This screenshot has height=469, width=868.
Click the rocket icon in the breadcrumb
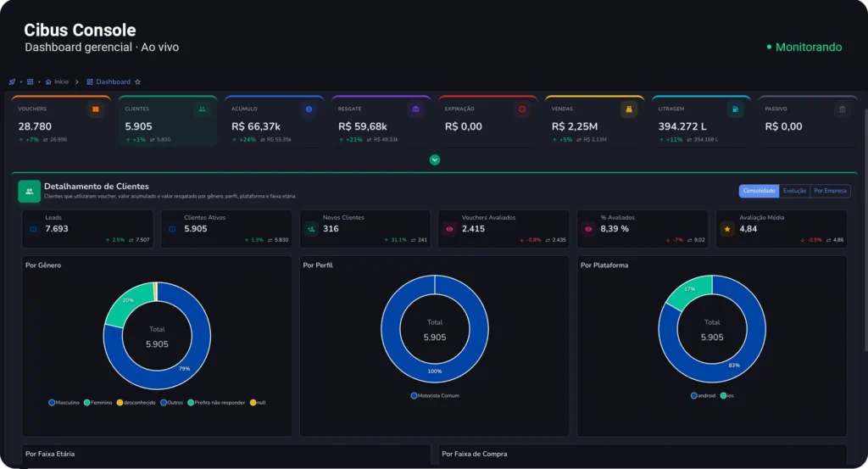(13, 82)
